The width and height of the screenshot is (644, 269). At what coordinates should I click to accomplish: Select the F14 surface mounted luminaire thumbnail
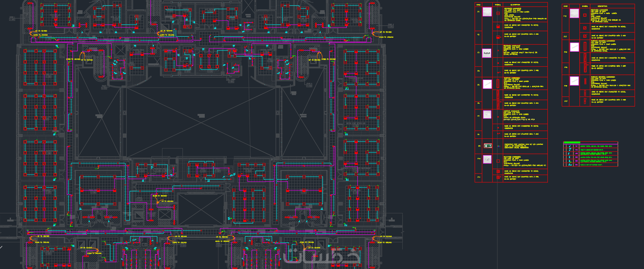click(574, 47)
